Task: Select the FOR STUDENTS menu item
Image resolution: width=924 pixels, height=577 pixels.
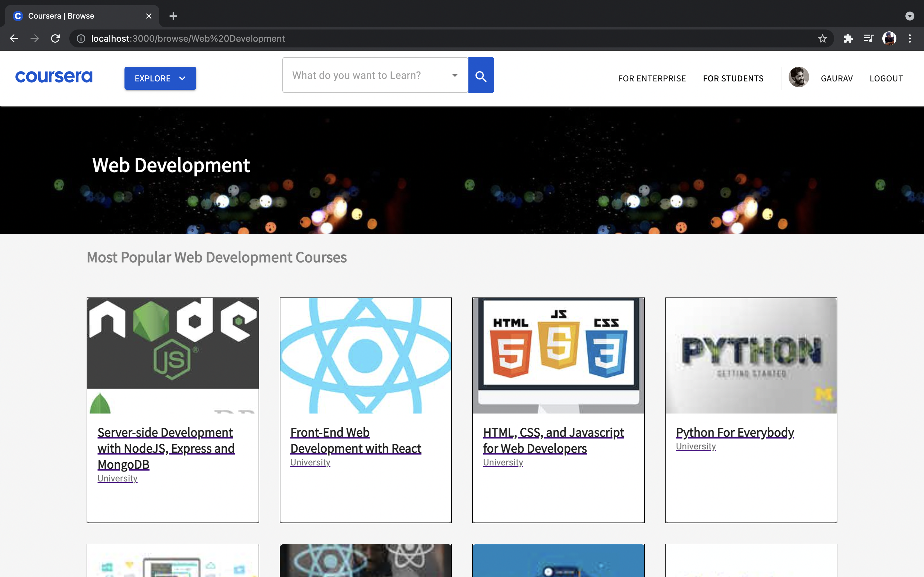Action: [x=733, y=79]
